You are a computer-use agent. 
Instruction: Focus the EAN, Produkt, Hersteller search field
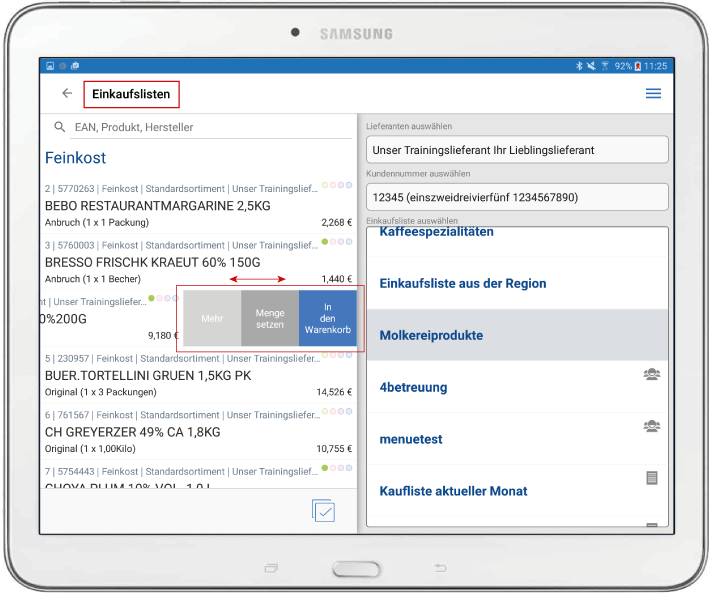pos(200,127)
